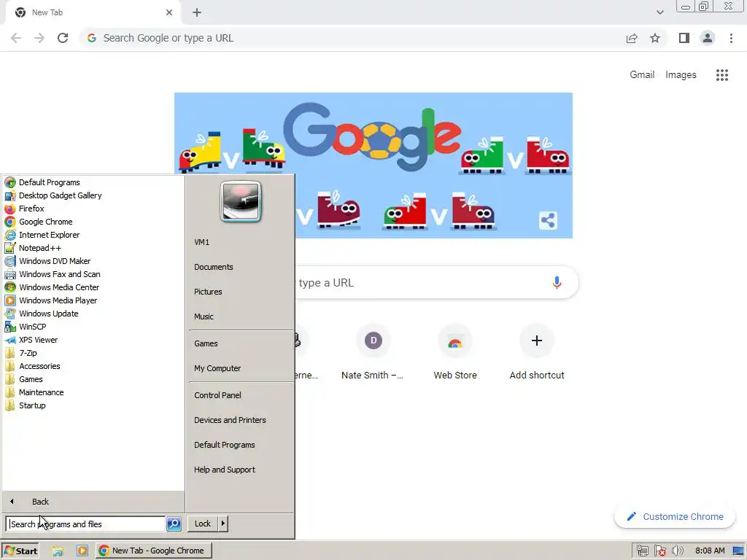Screen dimensions: 747x560
Task: Click the Lock button
Action: tap(203, 524)
